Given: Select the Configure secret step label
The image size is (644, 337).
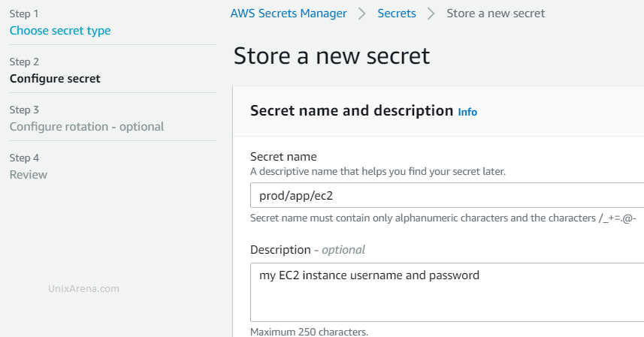Looking at the screenshot, I should 55,79.
